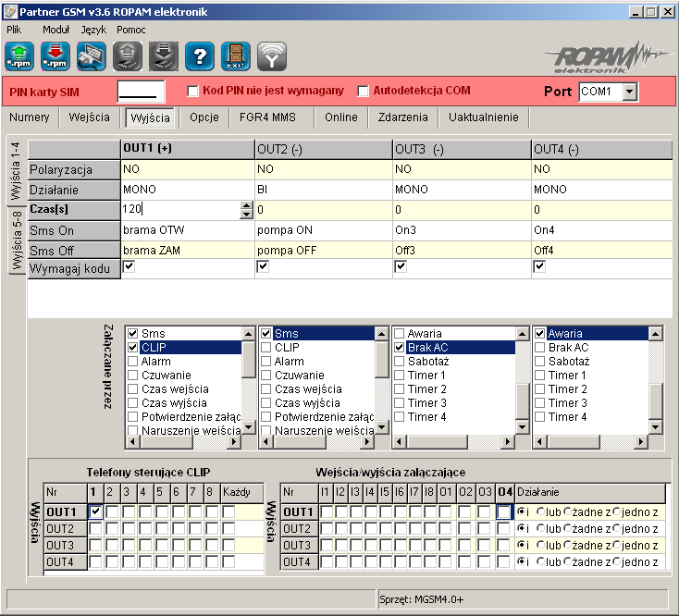Viewport: 679px width, 616px height.
Task: Click OUT3 trigger list scroll-down arrow
Action: (x=523, y=427)
